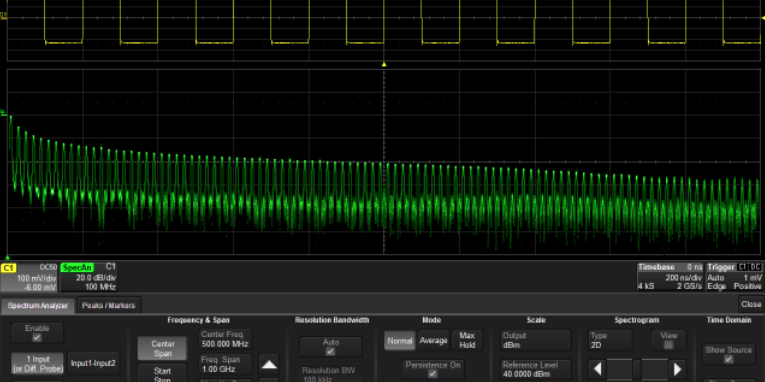Select Center Span frequency mode
Screen dimensions: 765x382
click(x=162, y=348)
